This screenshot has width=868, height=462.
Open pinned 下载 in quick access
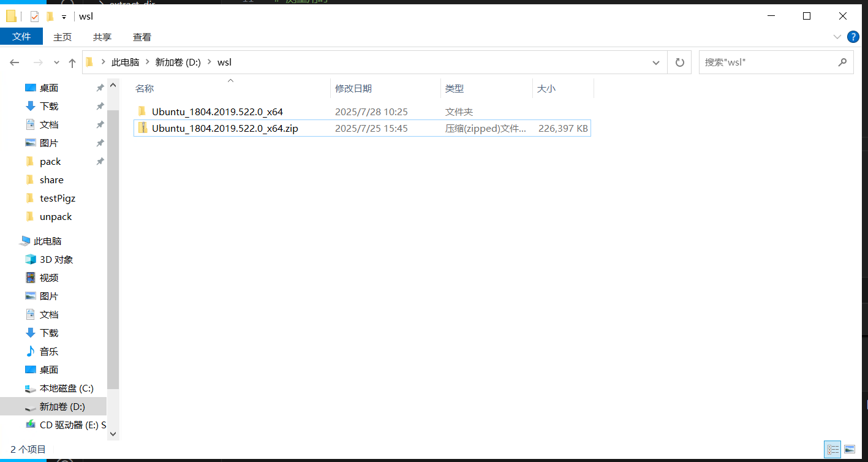point(49,106)
